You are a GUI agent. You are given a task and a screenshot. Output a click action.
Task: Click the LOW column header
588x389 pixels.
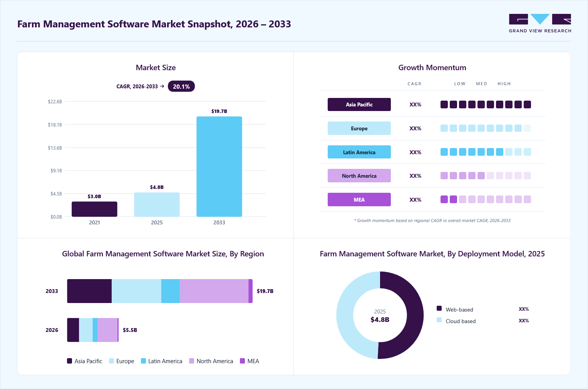coord(460,84)
